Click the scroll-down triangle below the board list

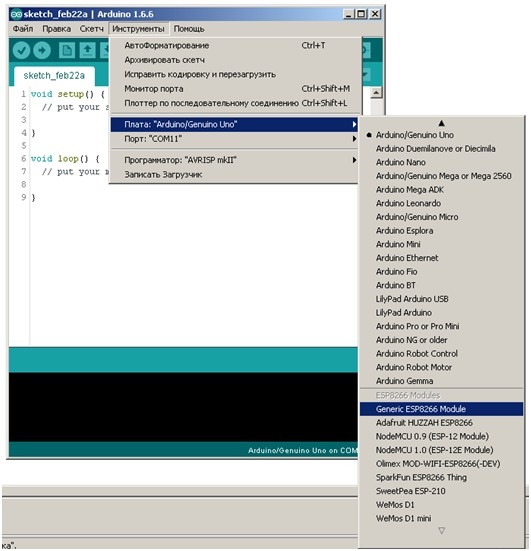[442, 531]
